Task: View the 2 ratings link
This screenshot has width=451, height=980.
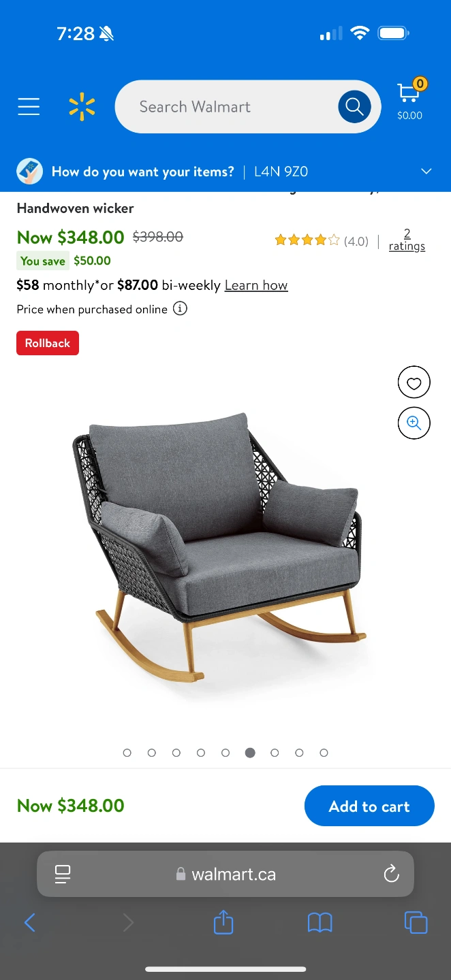Action: click(407, 240)
